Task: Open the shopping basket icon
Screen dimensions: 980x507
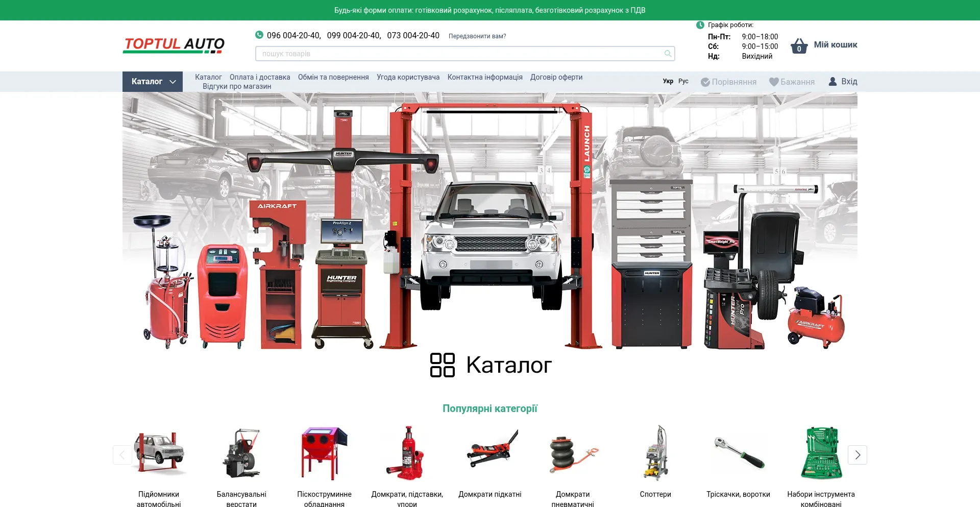Action: 799,46
